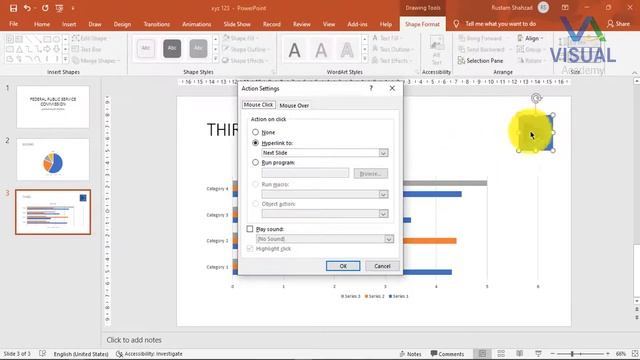This screenshot has height=360, width=640.
Task: Switch to Reading View in status bar
Action: point(520,353)
